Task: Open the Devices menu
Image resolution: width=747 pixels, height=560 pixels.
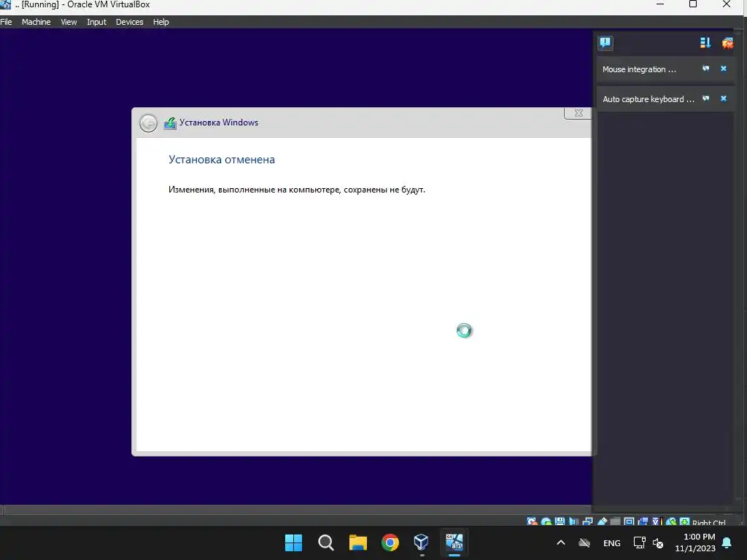Action: (x=130, y=22)
